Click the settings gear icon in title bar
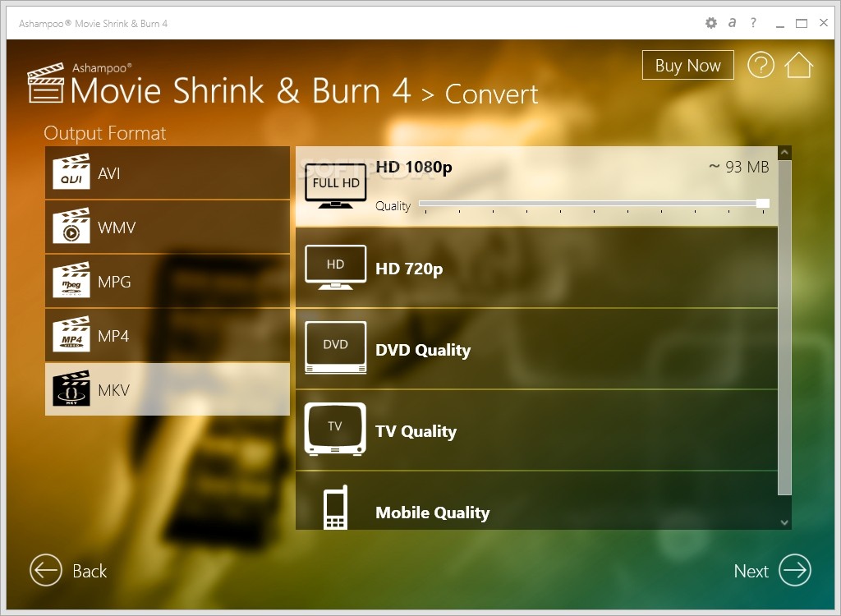 710,23
